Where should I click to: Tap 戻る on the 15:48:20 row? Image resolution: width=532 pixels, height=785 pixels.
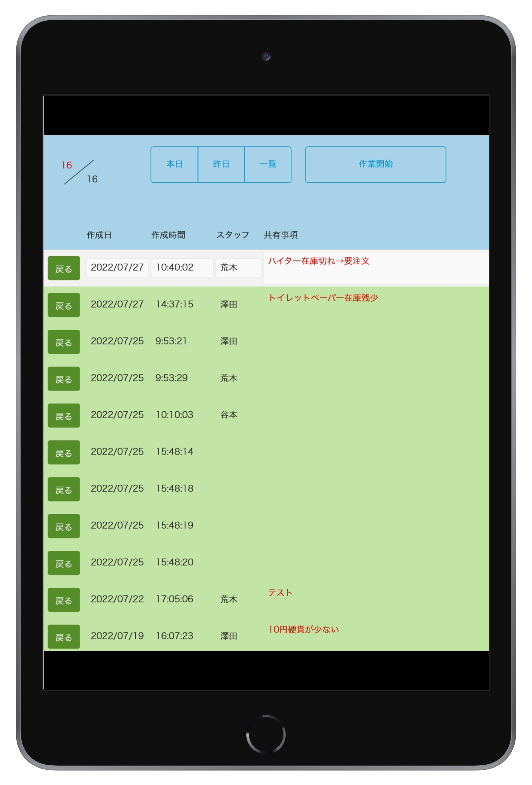pyautogui.click(x=64, y=563)
